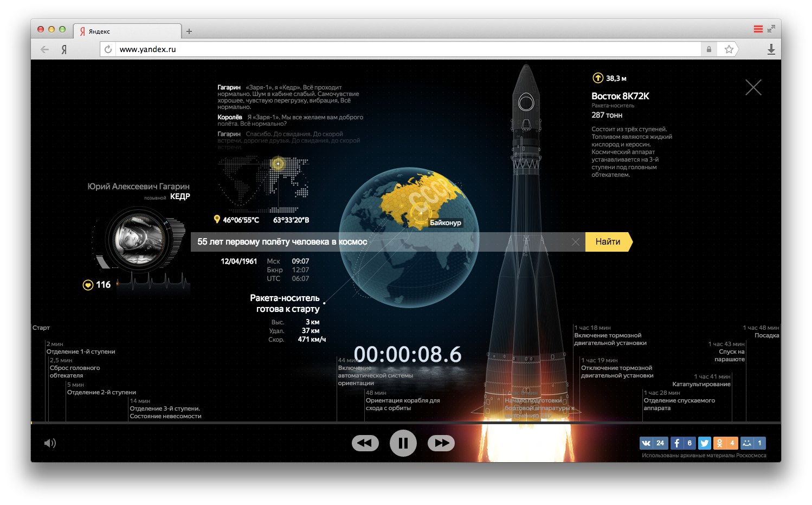
Task: Share on Odnoklassniki
Action: click(725, 443)
